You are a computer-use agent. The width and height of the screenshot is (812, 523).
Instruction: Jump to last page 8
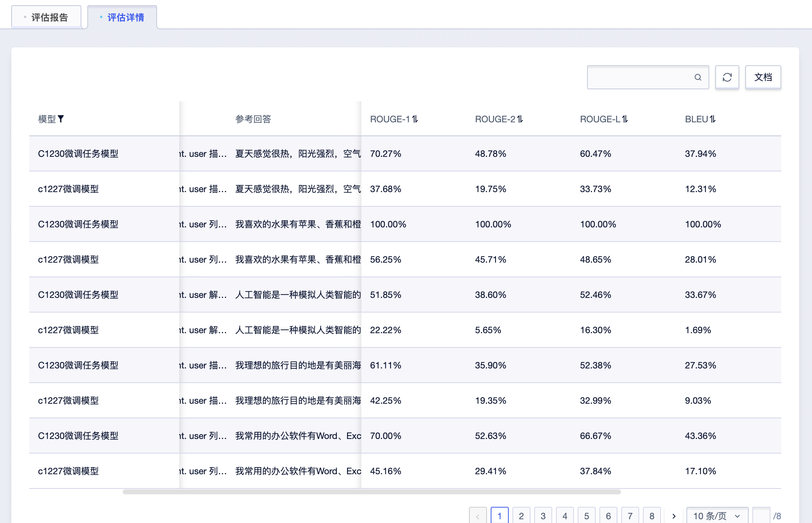pyautogui.click(x=652, y=516)
